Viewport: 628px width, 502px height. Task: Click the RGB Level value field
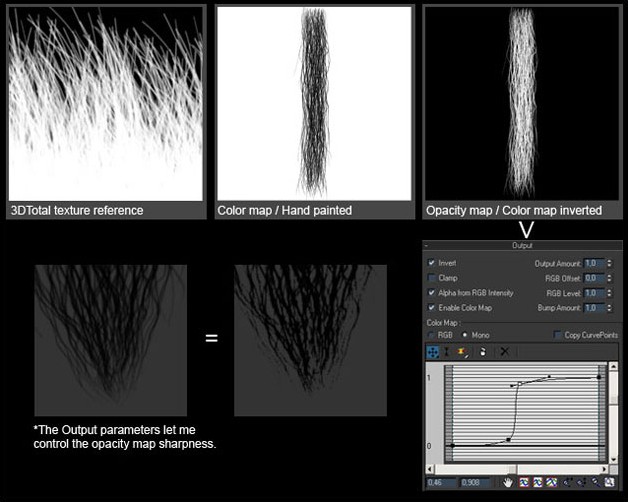coord(594,293)
